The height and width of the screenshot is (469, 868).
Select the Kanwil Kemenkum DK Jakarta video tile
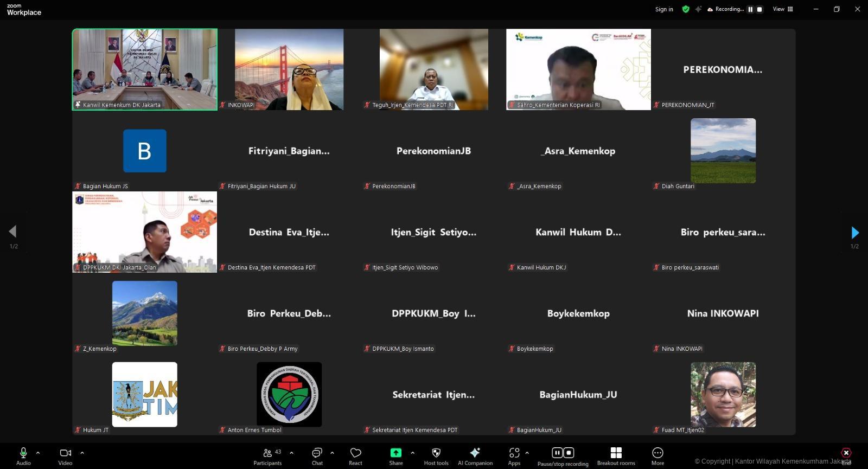(145, 69)
